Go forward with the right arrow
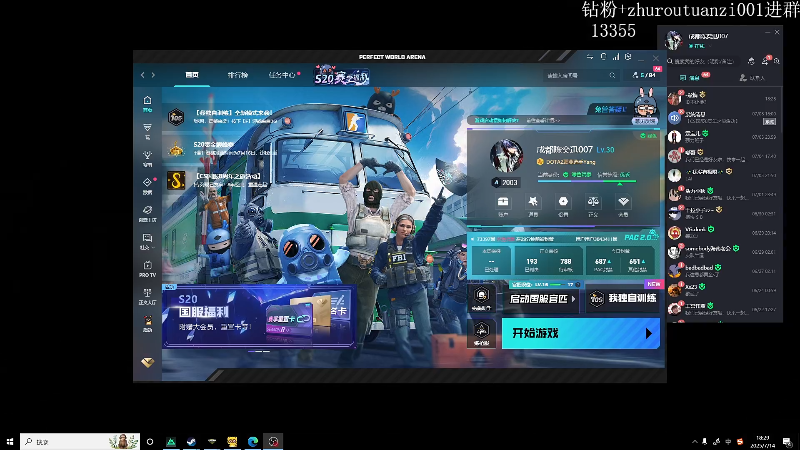This screenshot has height=450, width=800. click(x=153, y=75)
